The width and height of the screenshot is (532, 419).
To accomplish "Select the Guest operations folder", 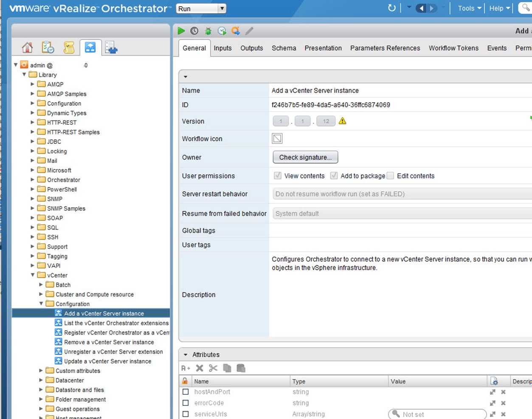I will pyautogui.click(x=77, y=409).
